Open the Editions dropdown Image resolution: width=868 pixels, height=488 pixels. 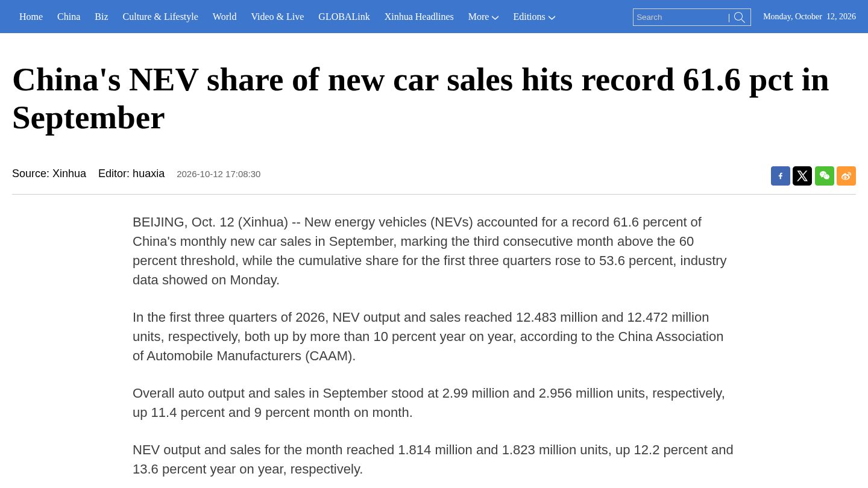click(x=534, y=17)
